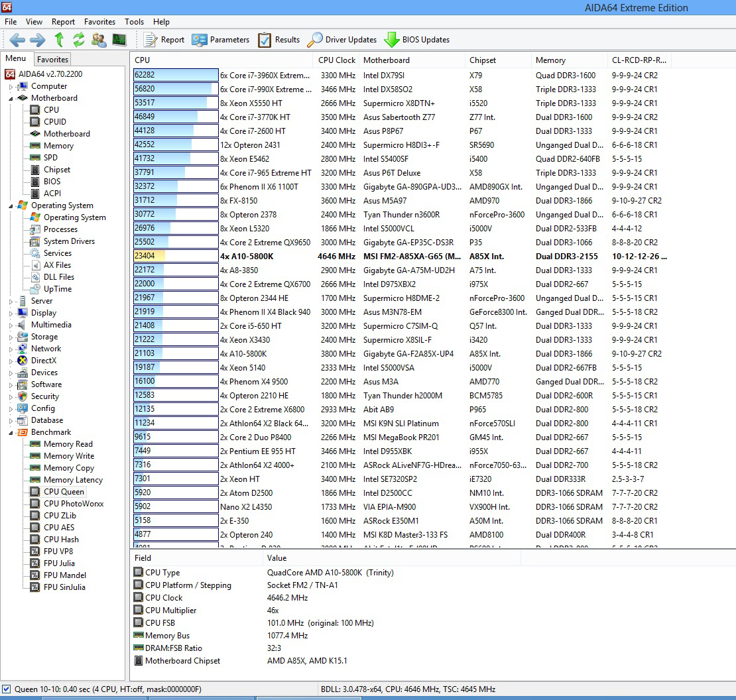This screenshot has height=700, width=736.
Task: Sort by the CPU Clock column header
Action: coord(337,60)
